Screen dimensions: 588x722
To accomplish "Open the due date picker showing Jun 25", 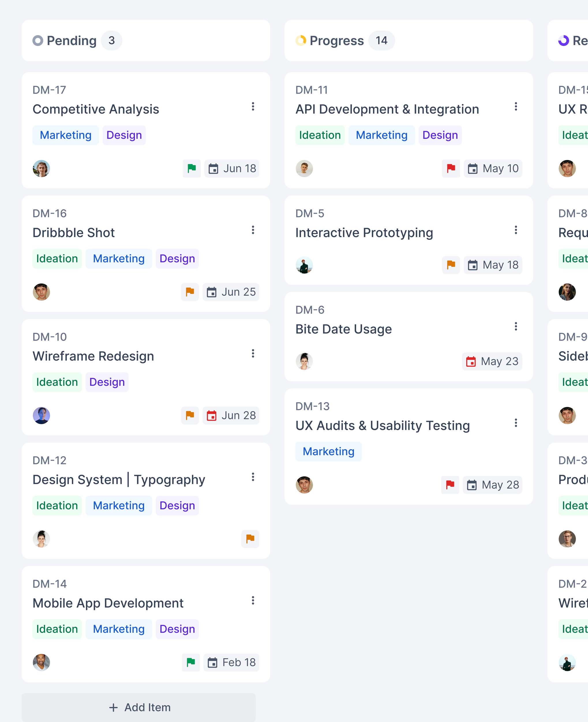I will (231, 292).
